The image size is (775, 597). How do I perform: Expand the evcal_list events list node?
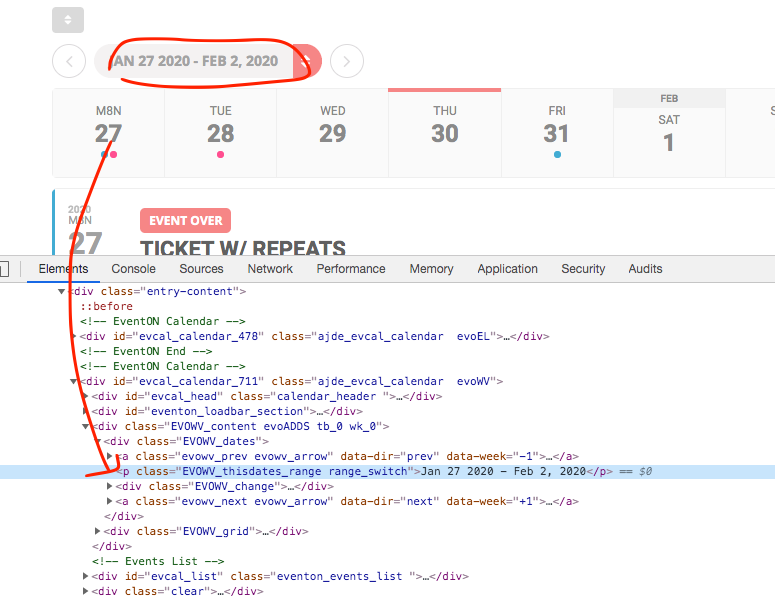[86, 576]
